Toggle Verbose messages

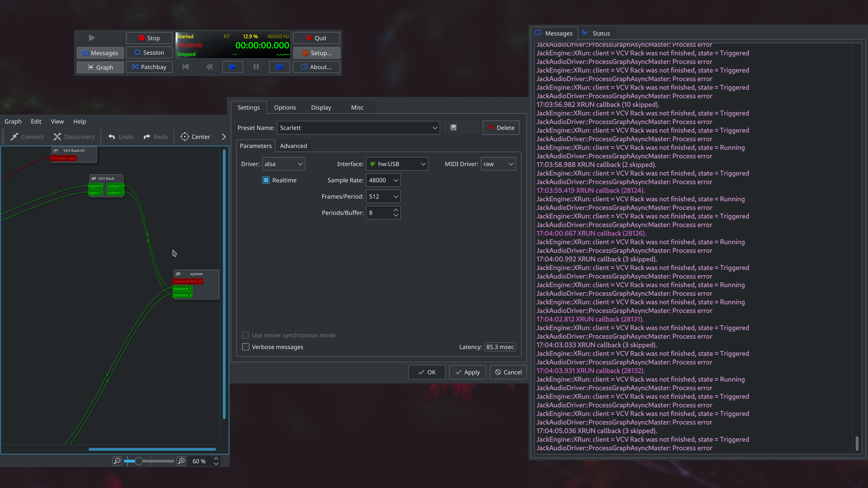pyautogui.click(x=246, y=347)
